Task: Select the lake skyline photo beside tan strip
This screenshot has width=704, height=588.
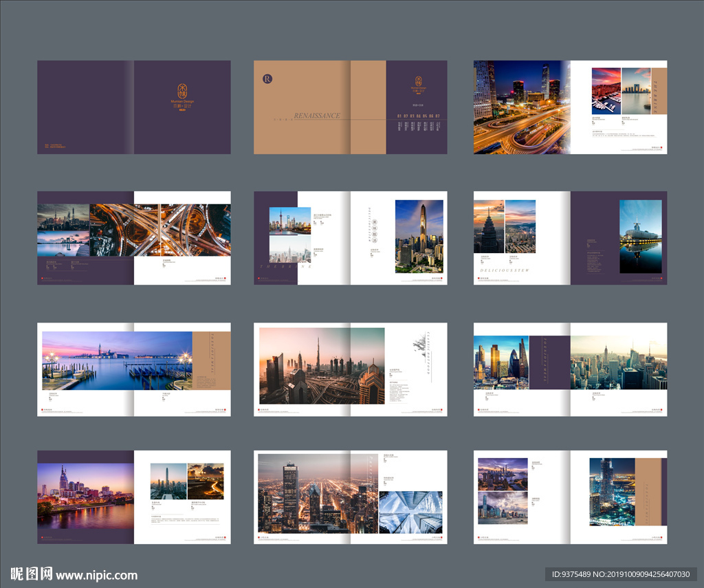Action: coord(637,91)
